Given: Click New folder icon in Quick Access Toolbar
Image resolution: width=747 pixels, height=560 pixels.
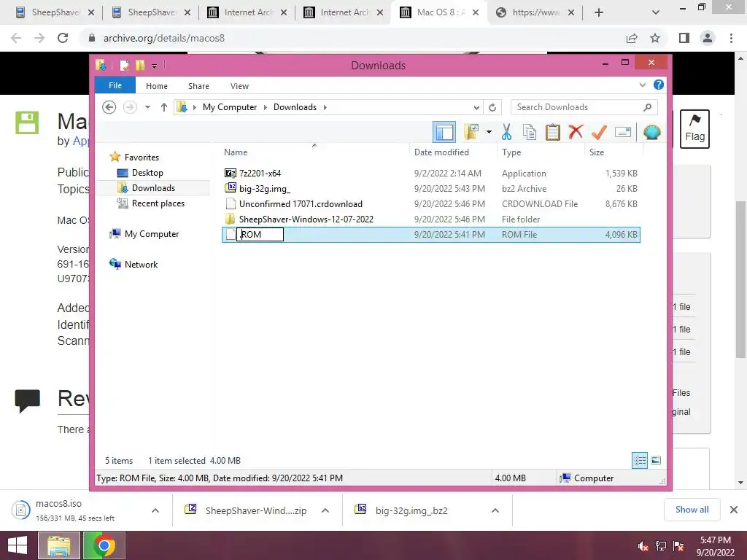Looking at the screenshot, I should pos(140,65).
